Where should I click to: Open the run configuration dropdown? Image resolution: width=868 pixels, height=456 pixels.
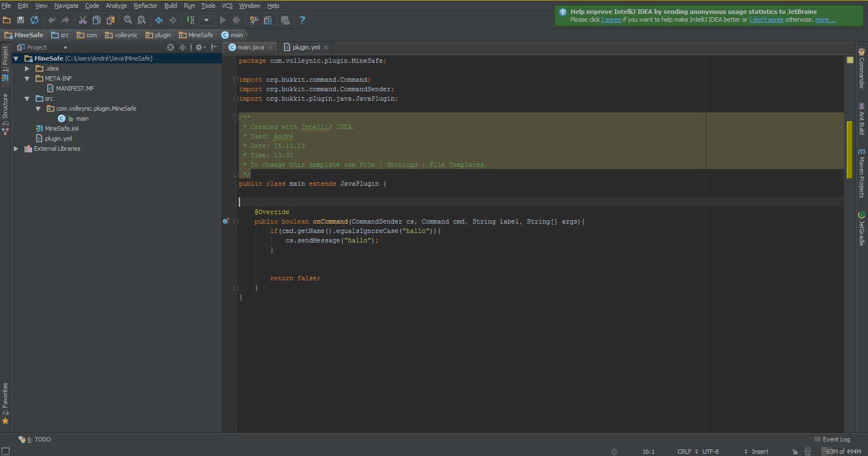tap(207, 20)
